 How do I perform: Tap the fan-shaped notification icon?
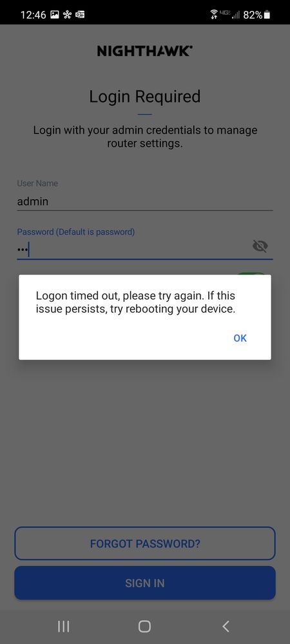click(67, 15)
